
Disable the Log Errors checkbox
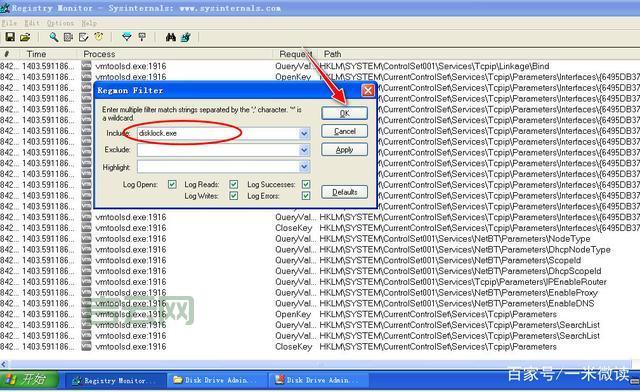click(x=306, y=196)
